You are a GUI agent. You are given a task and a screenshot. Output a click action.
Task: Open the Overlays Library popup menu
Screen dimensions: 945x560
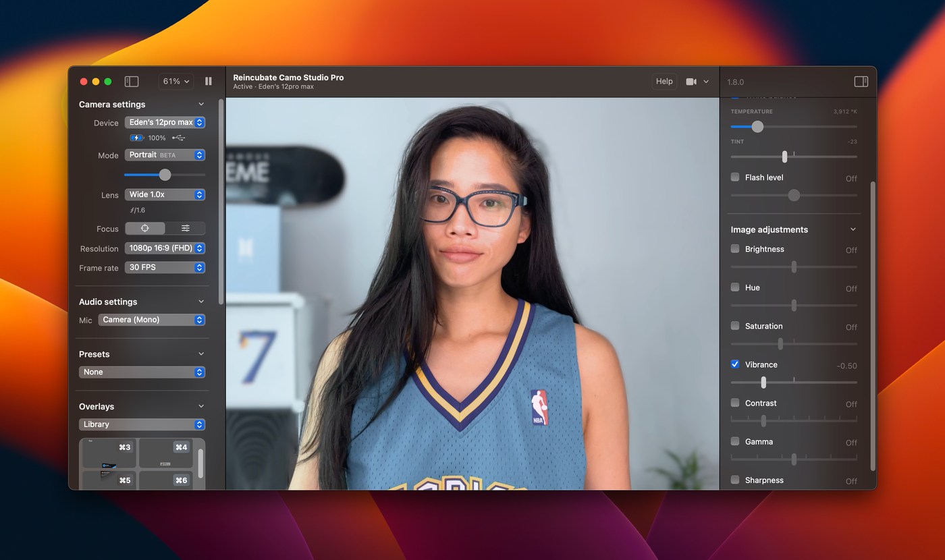[x=142, y=424]
